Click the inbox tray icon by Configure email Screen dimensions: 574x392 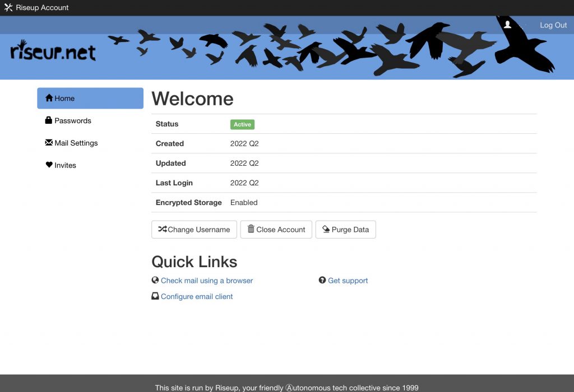click(x=155, y=296)
